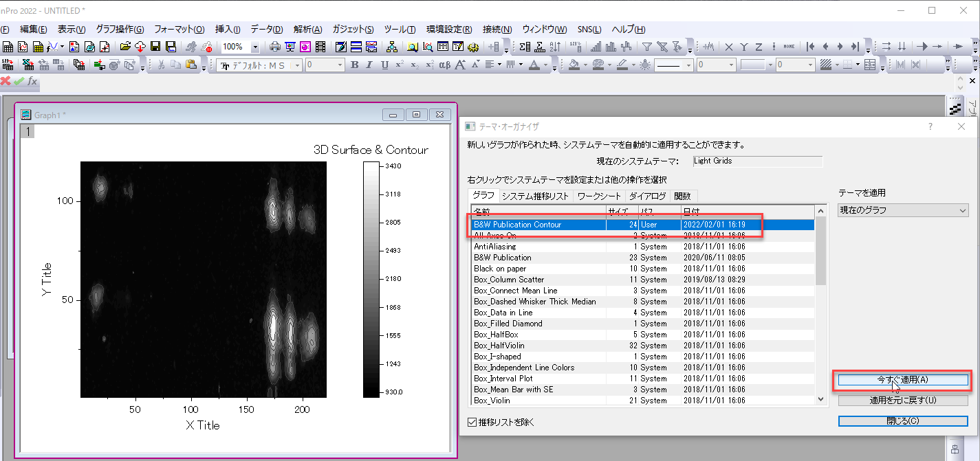Click the Greek alphabet αβ icon
Image resolution: width=980 pixels, height=461 pixels.
pos(445,65)
